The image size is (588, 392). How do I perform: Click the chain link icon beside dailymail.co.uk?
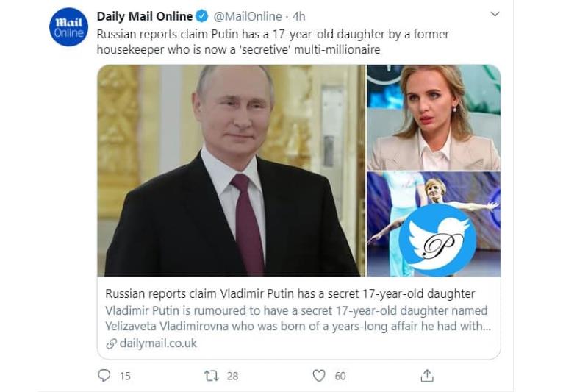pyautogui.click(x=112, y=343)
